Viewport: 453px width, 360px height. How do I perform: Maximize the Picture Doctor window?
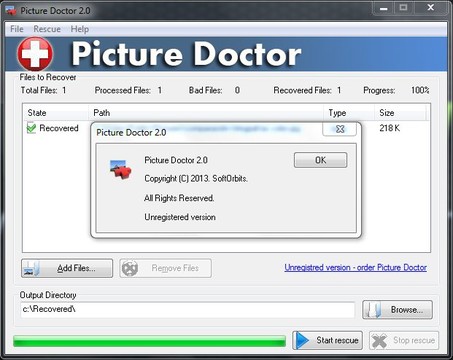403,8
